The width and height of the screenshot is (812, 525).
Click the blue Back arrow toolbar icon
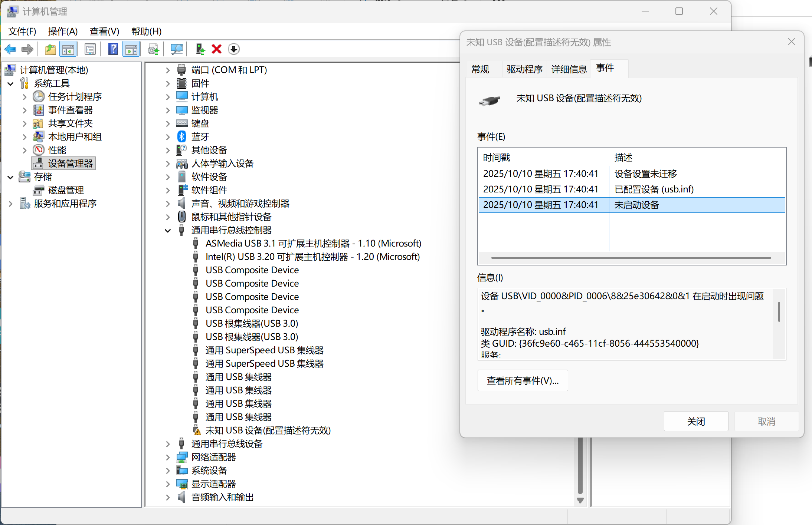(x=10, y=49)
